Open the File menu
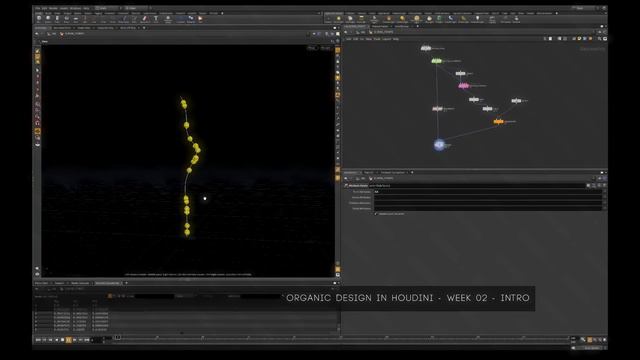 click(38, 8)
